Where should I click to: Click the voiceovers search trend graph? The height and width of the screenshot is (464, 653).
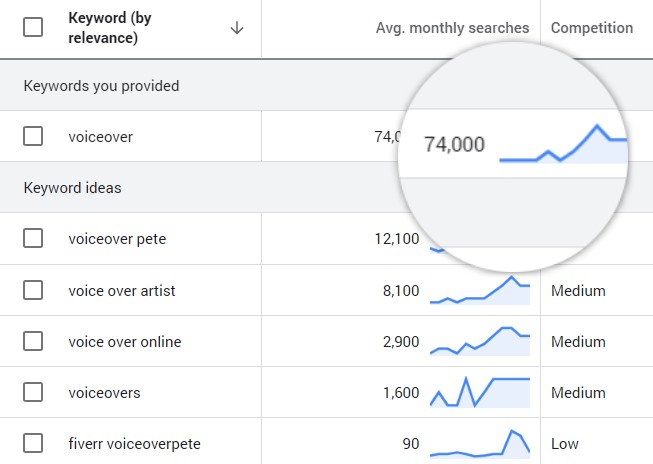[480, 392]
